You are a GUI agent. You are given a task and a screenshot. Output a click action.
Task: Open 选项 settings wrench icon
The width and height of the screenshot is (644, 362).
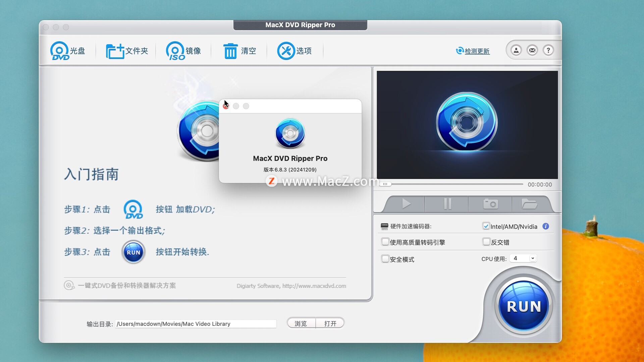[x=294, y=51]
